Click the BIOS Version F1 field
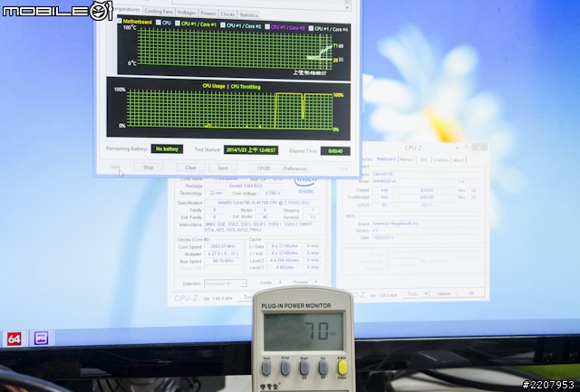This screenshot has height=392, width=580. tap(427, 231)
